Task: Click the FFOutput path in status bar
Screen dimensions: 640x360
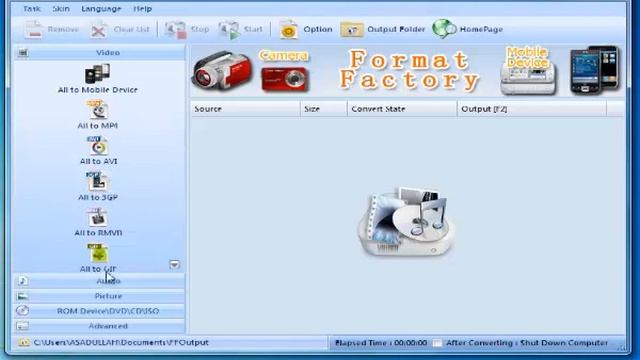Action: [121, 342]
